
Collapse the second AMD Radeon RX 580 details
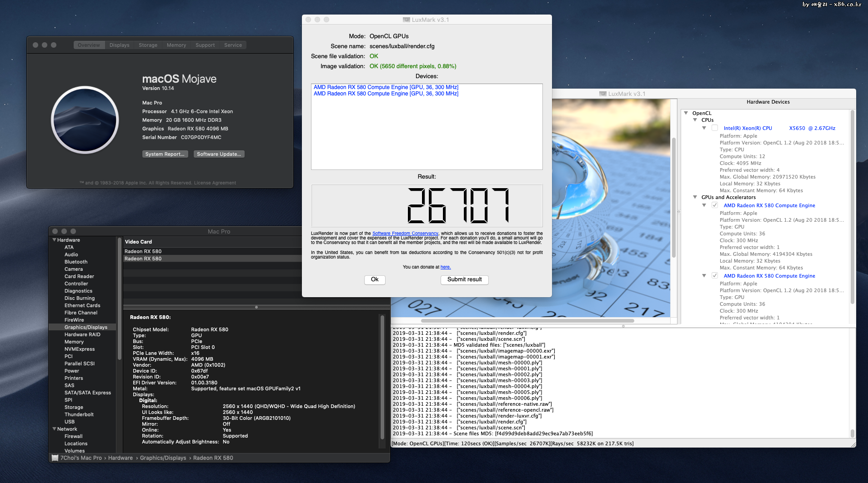pos(704,276)
